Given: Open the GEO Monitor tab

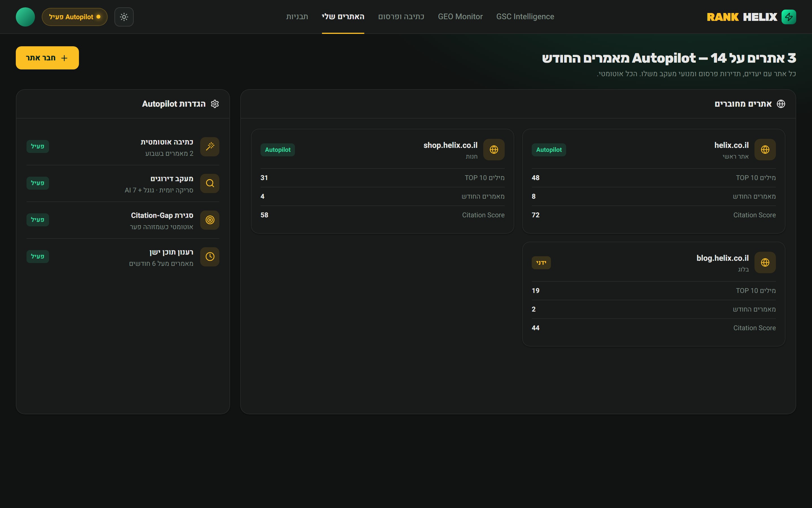Looking at the screenshot, I should (x=460, y=16).
